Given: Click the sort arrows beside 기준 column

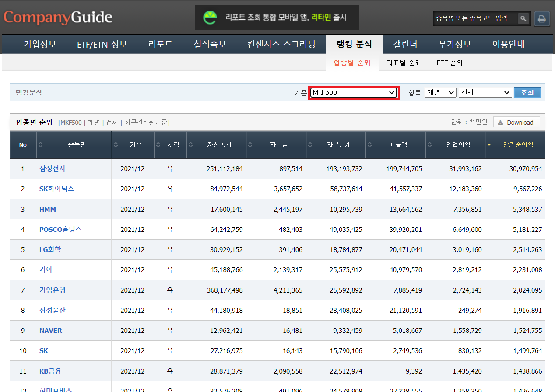Looking at the screenshot, I should [x=116, y=144].
